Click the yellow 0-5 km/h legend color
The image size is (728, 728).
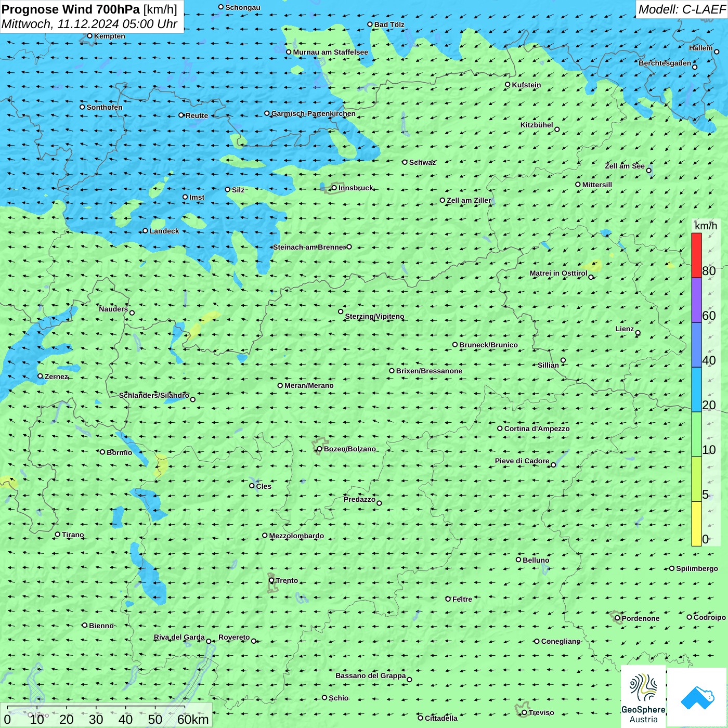(x=696, y=524)
